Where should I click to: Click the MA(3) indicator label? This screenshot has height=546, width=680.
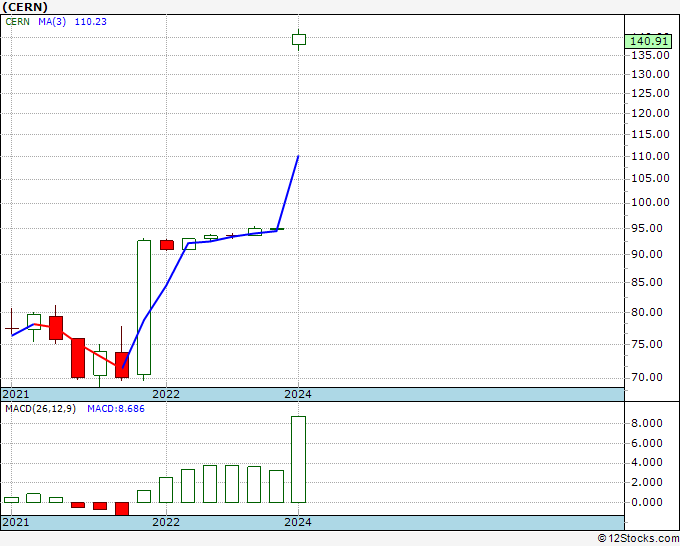tap(52, 22)
